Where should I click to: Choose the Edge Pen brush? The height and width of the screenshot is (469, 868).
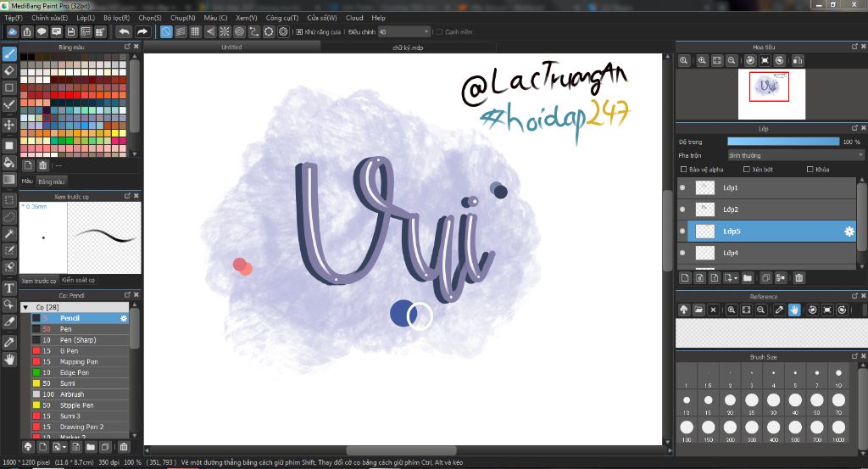pos(79,372)
